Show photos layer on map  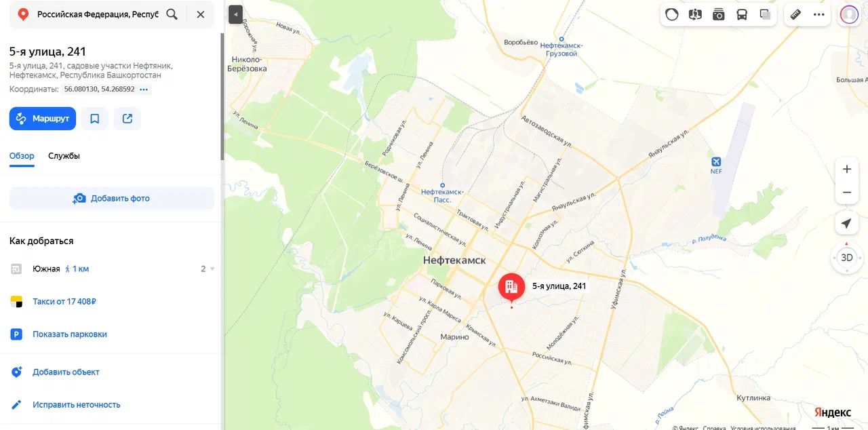coord(719,14)
